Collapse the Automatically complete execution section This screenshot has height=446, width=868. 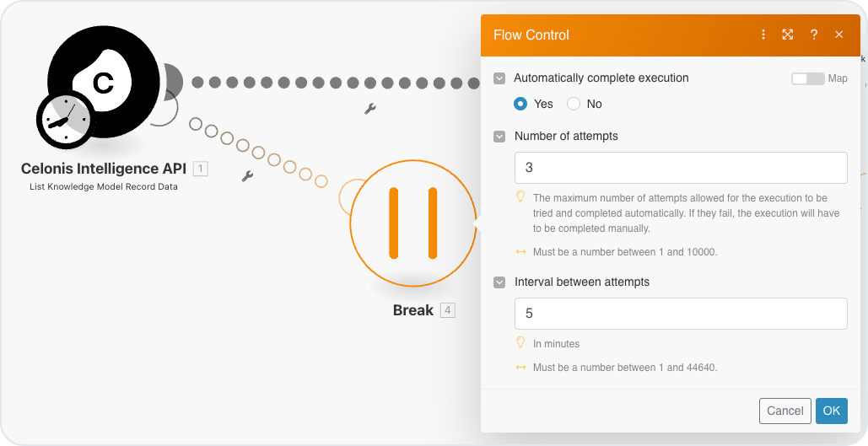pyautogui.click(x=499, y=78)
